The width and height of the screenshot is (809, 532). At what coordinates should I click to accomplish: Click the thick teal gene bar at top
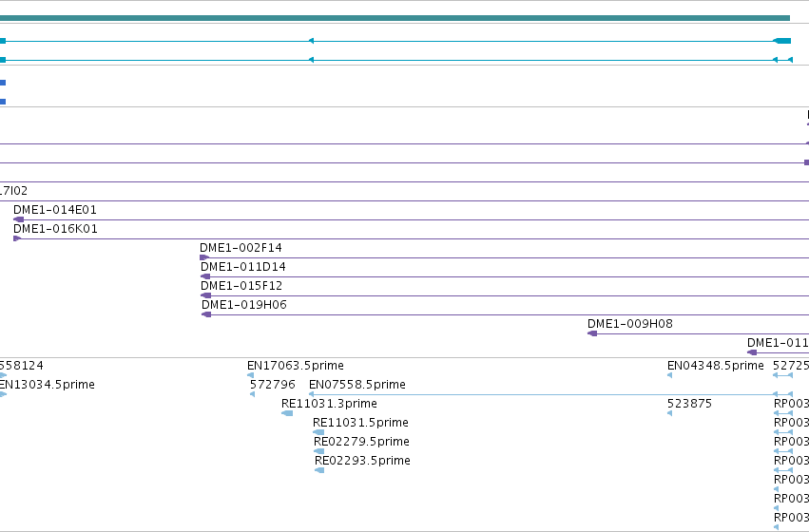click(395, 18)
